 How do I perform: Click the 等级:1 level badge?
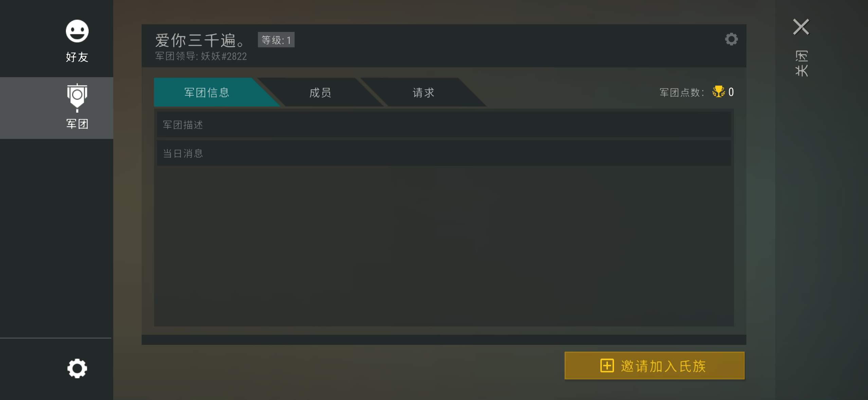point(276,40)
